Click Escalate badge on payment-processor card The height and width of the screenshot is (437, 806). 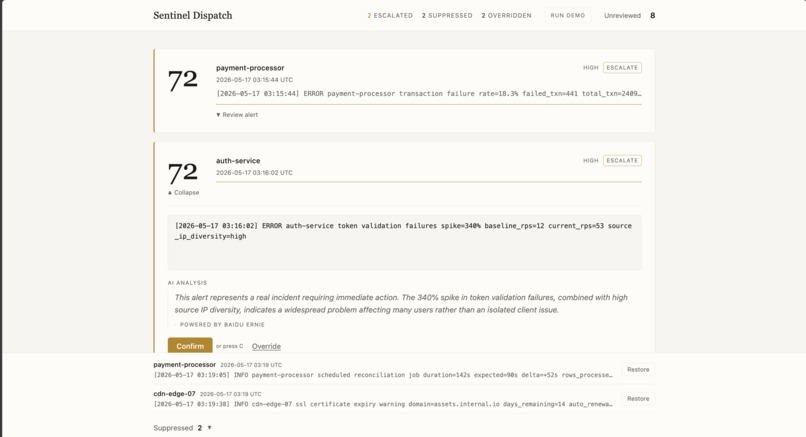click(622, 67)
